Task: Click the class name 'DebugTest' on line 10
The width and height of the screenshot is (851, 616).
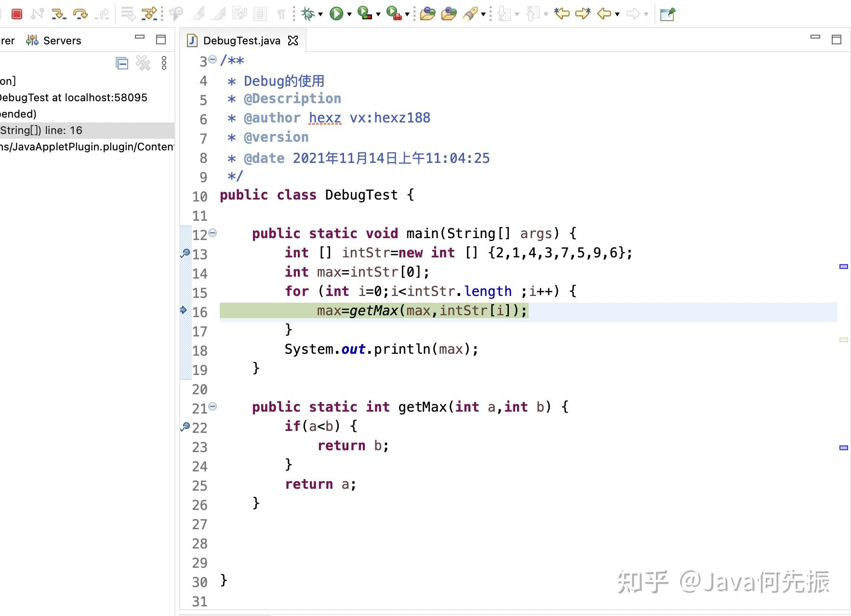Action: click(361, 195)
